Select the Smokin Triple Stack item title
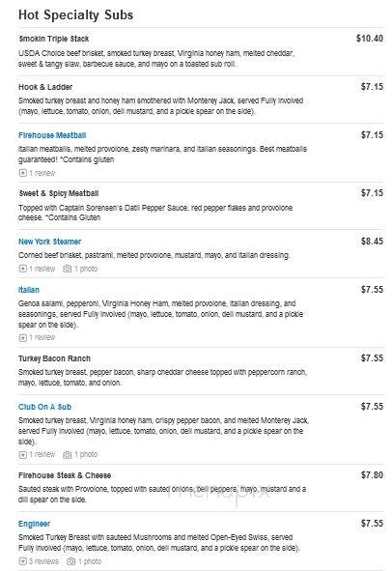The width and height of the screenshot is (392, 571). click(x=54, y=39)
